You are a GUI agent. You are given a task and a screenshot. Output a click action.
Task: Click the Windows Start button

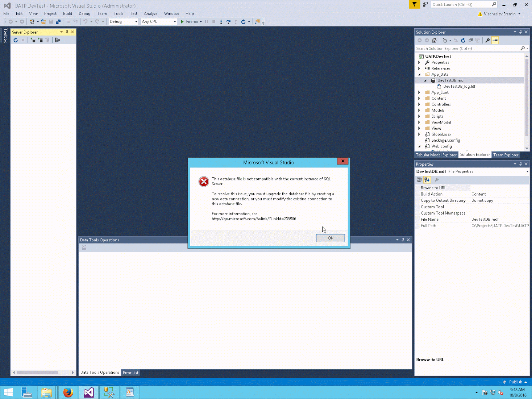[8, 392]
